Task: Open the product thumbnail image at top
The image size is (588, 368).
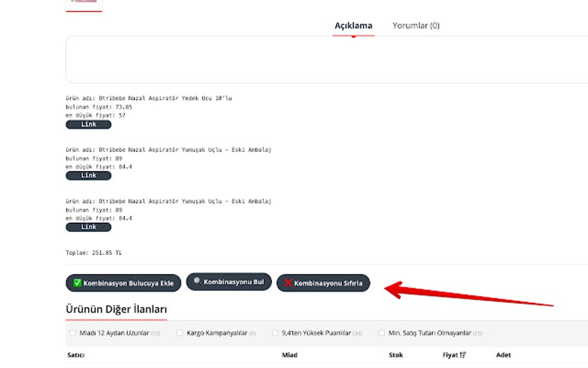Action: pos(84,4)
